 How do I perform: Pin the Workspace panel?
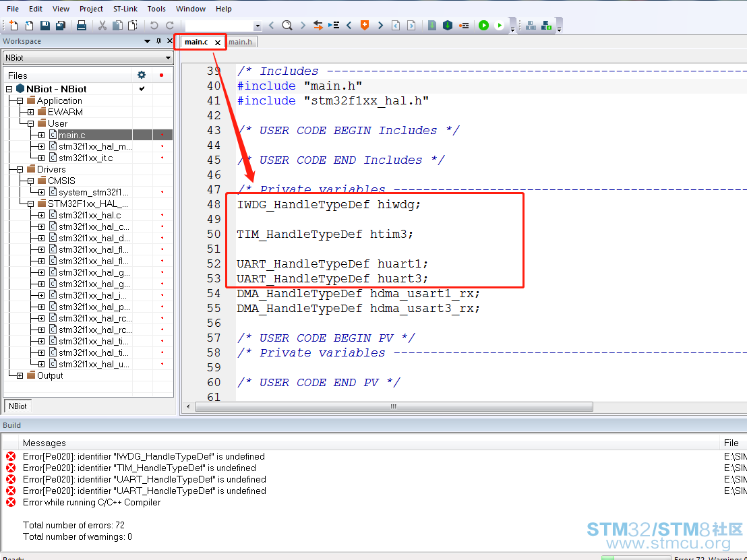(x=158, y=41)
